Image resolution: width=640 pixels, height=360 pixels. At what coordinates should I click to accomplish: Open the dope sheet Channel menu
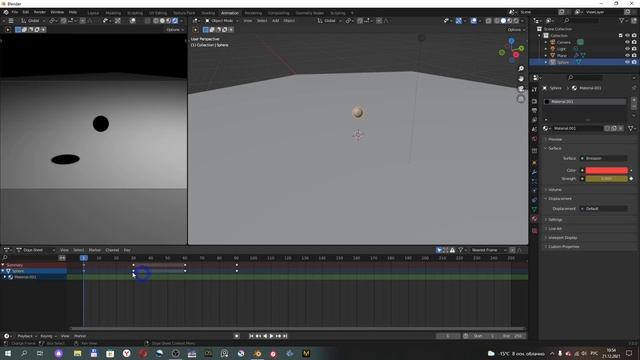coord(112,250)
